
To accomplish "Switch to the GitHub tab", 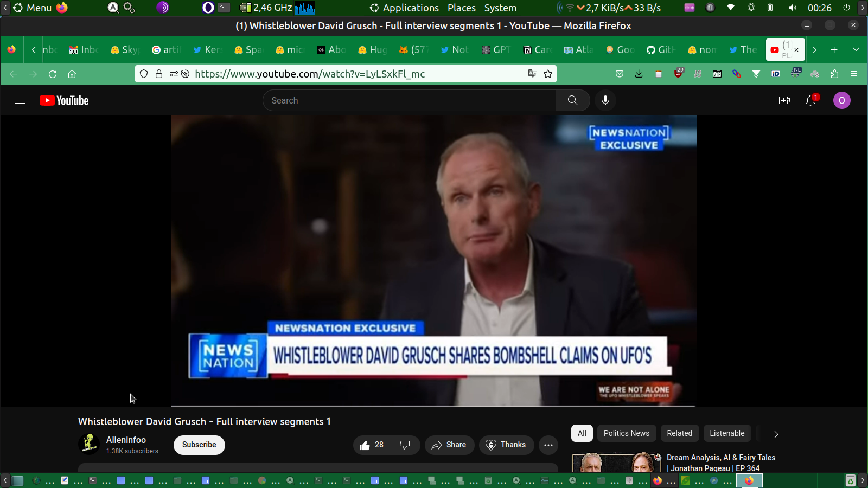I will (661, 50).
